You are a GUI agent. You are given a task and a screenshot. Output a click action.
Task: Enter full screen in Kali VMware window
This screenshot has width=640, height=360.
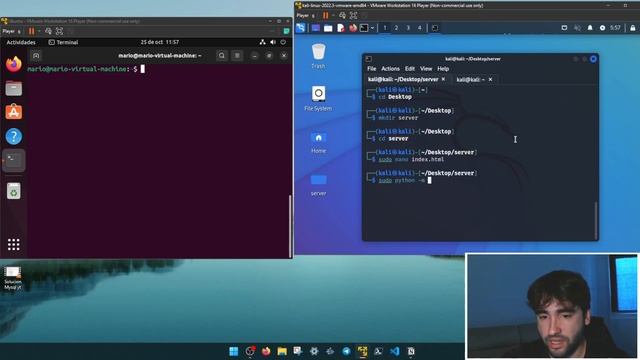tap(353, 16)
